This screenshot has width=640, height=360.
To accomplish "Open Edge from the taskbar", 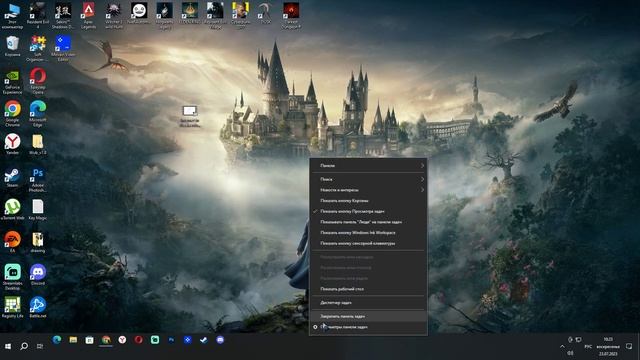I will 57,340.
